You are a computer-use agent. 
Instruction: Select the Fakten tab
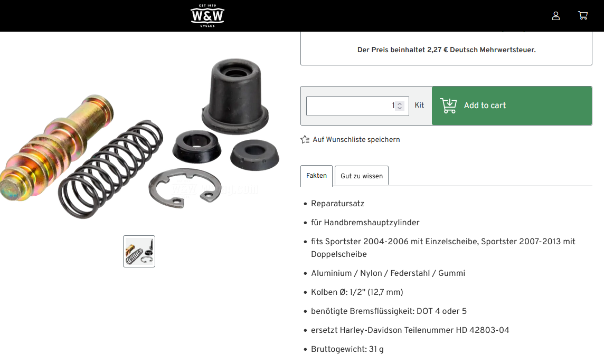click(316, 176)
